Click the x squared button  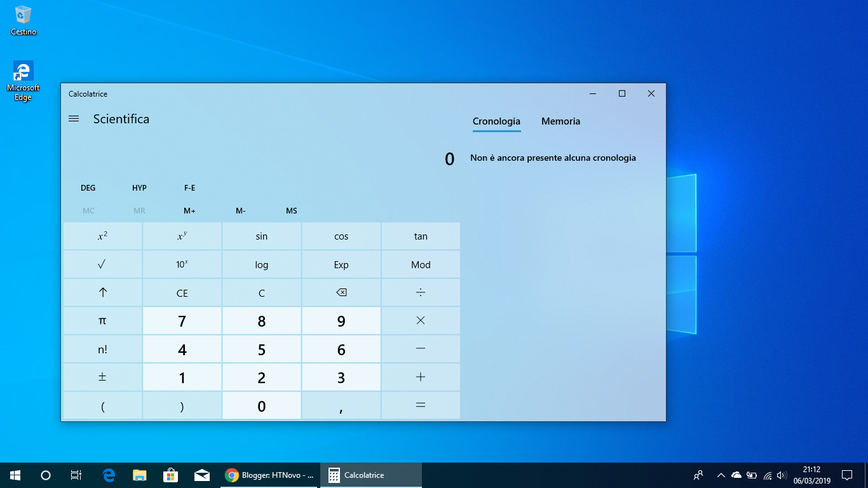[x=102, y=236]
